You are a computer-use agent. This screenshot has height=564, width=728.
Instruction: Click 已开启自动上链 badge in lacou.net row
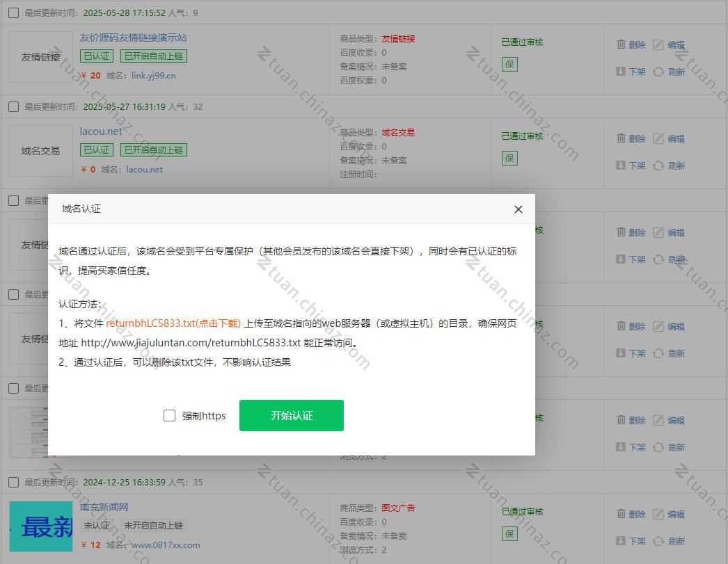point(154,150)
